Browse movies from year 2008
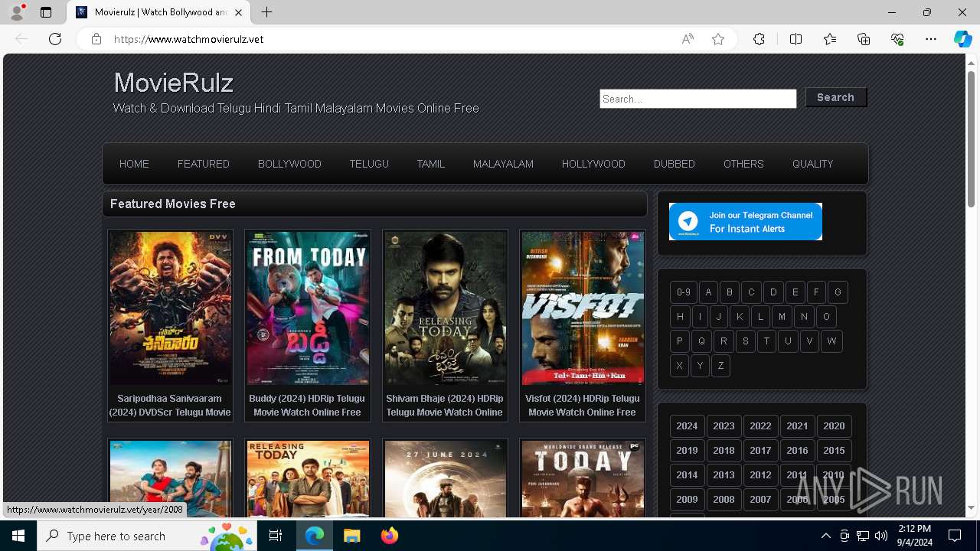The height and width of the screenshot is (551, 980). 724,500
